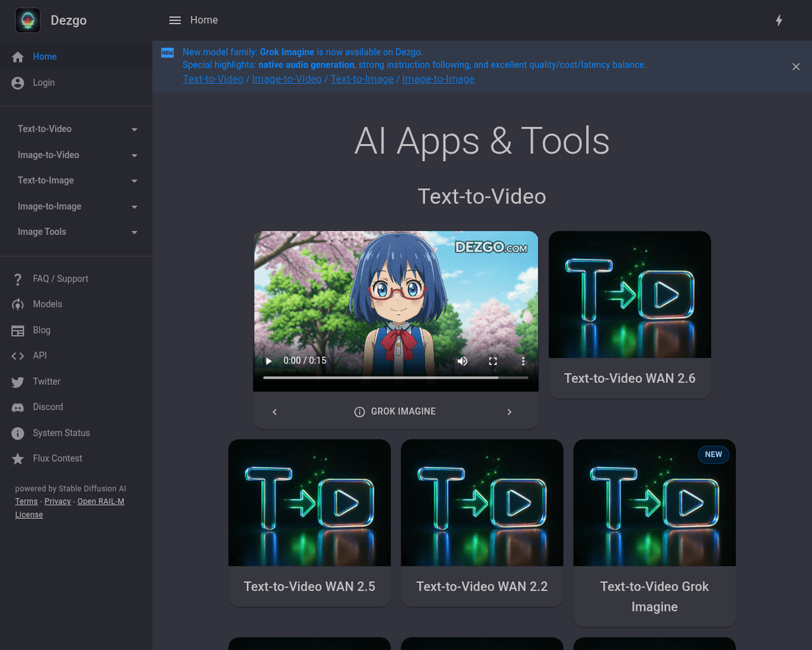Open the video more options menu

click(523, 361)
